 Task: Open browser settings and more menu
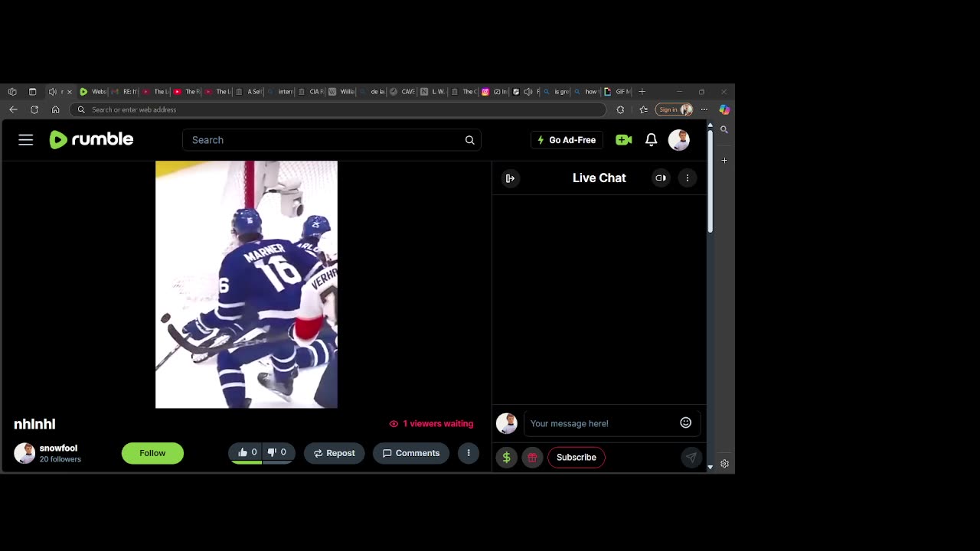point(704,109)
